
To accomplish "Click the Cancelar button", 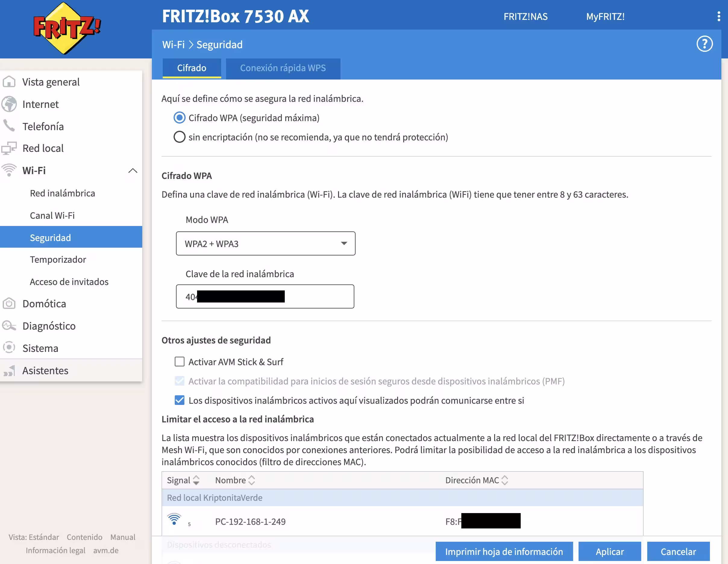I will click(678, 552).
